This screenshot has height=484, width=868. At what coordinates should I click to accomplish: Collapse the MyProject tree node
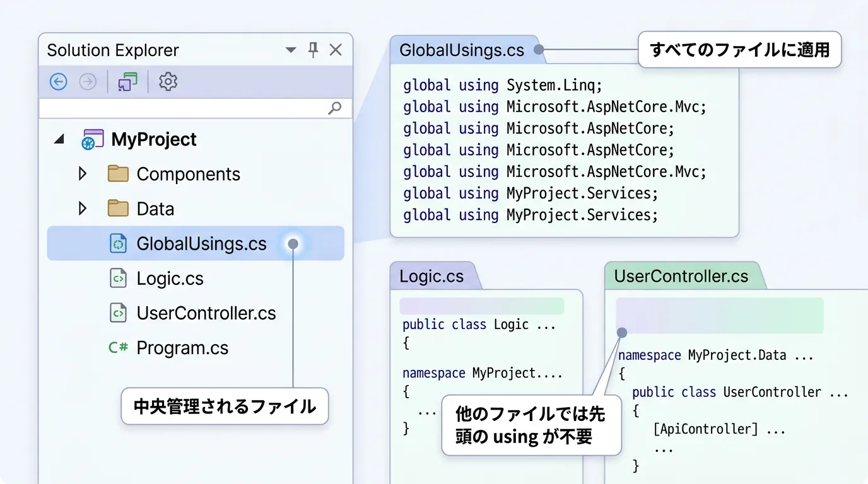point(59,140)
